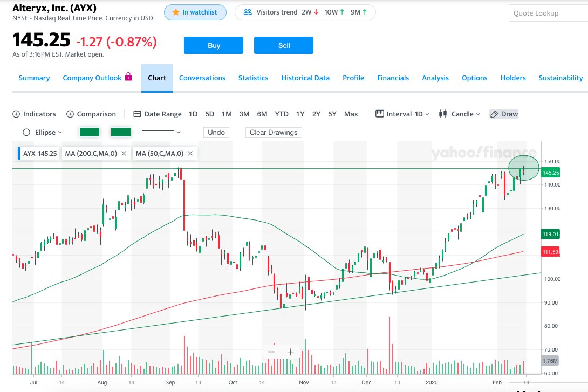Viewport: 588px width, 392px height.
Task: Open the Holders tab
Action: [513, 78]
